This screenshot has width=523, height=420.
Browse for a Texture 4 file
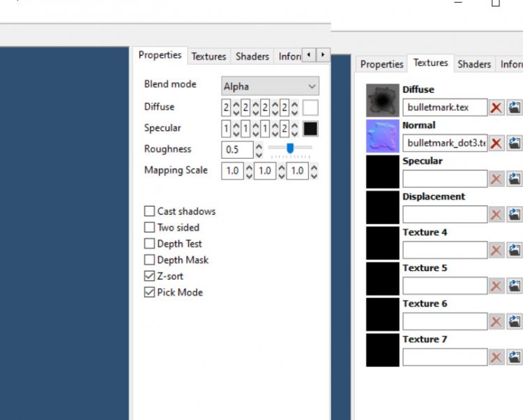[x=515, y=250]
